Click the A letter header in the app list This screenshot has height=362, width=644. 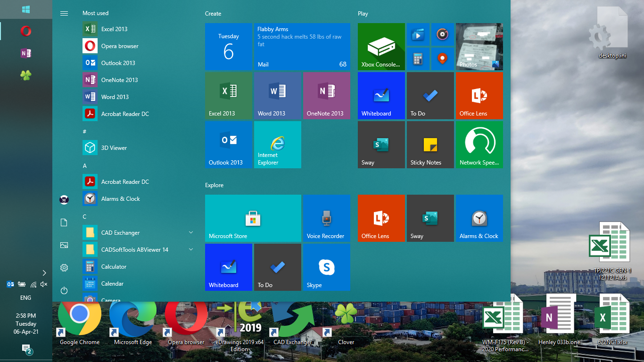point(84,165)
